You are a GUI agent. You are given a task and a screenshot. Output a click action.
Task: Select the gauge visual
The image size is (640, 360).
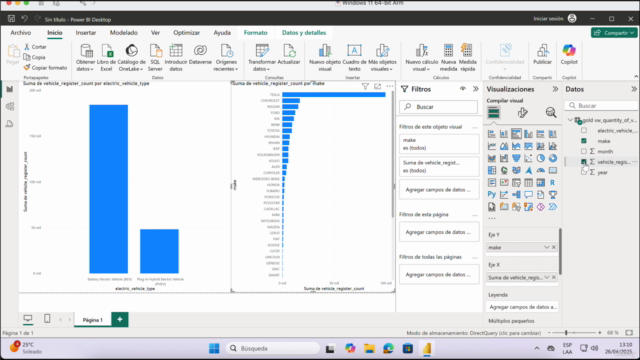tap(540, 171)
